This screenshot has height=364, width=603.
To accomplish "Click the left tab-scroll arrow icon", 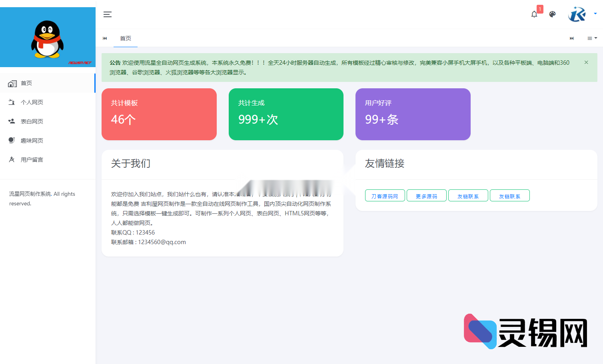I will point(105,38).
